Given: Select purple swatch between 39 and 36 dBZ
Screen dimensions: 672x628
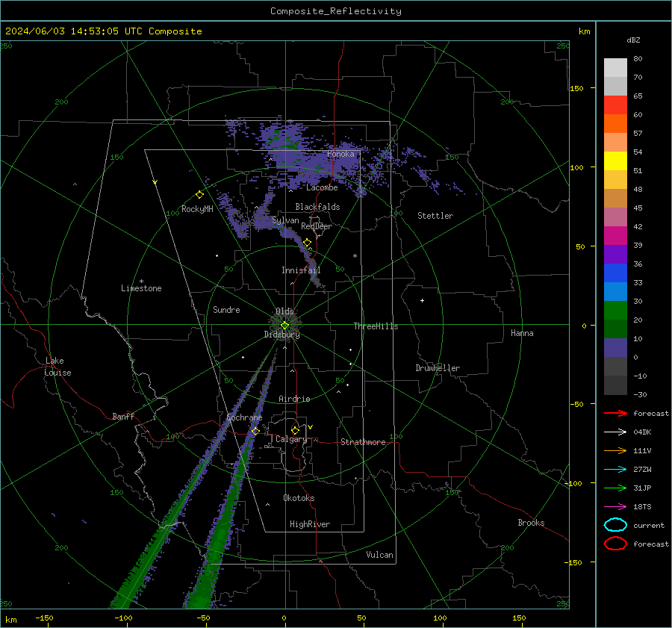Looking at the screenshot, I should point(615,254).
